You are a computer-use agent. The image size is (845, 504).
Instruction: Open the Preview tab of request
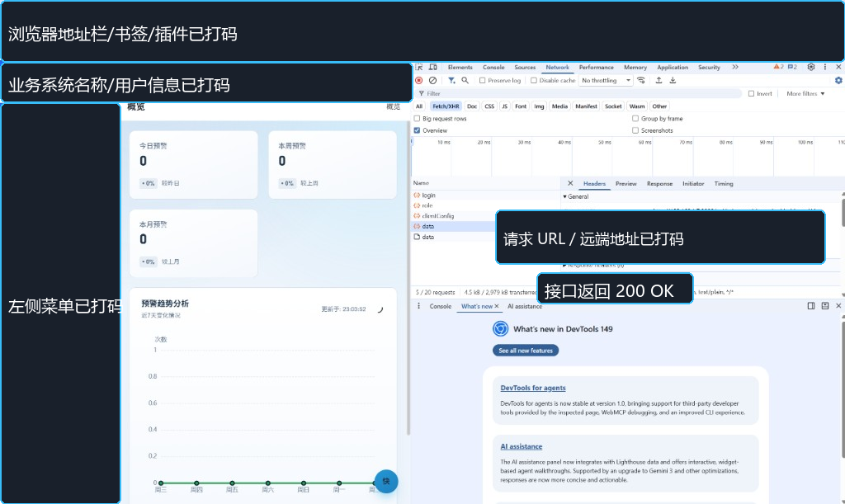[x=625, y=184]
